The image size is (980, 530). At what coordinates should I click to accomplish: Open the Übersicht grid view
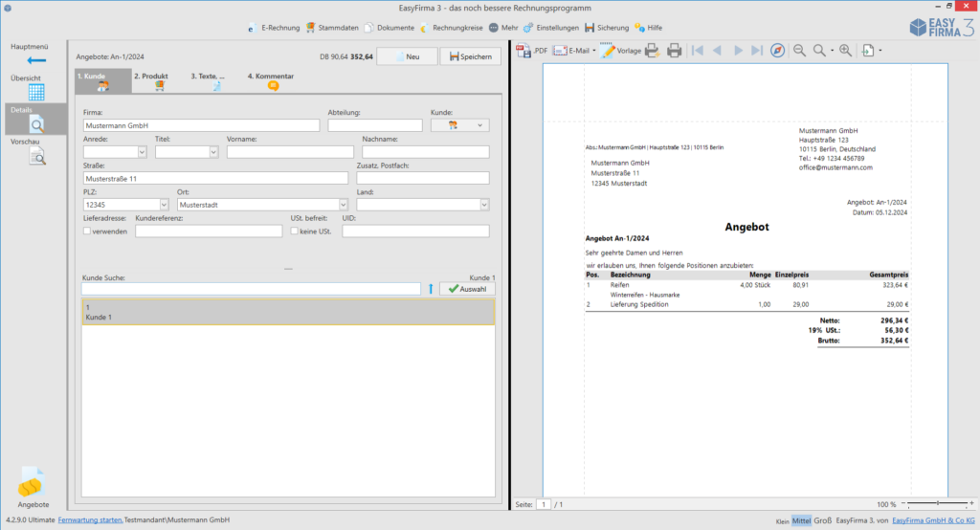(x=36, y=92)
